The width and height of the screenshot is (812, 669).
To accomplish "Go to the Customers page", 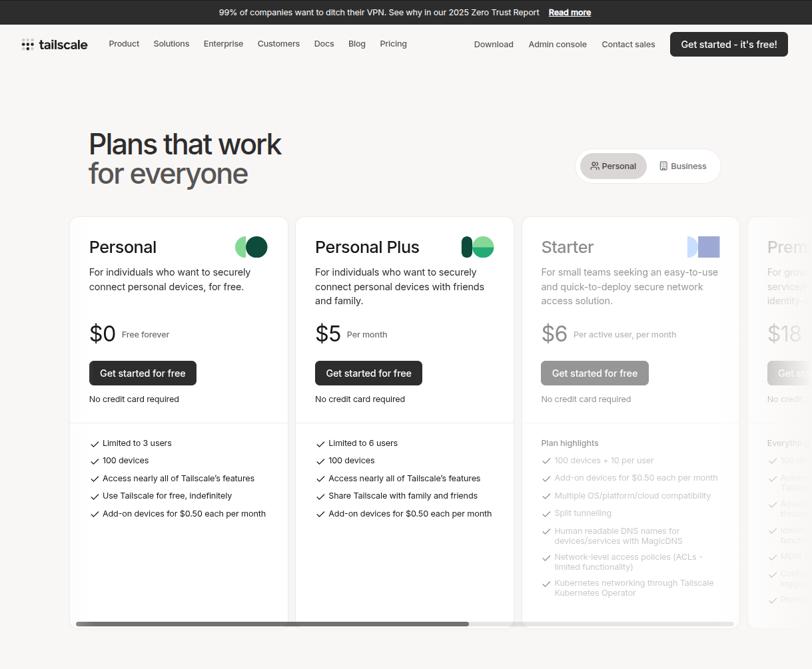I will click(278, 44).
